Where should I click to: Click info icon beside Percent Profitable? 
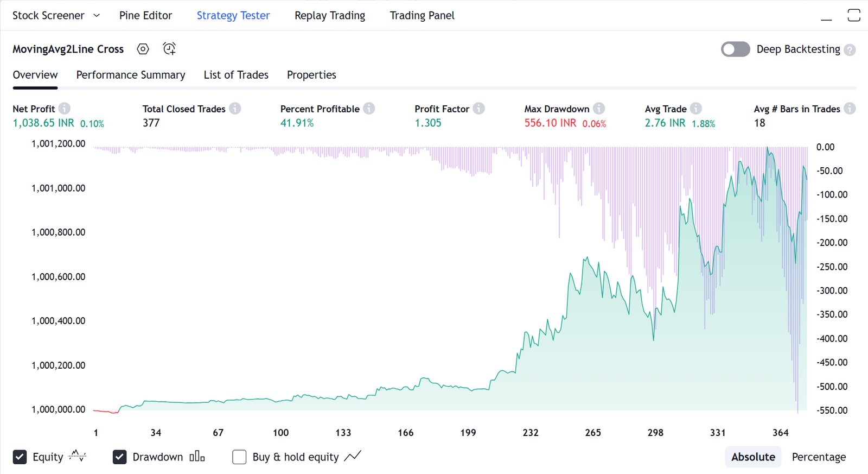coord(369,109)
